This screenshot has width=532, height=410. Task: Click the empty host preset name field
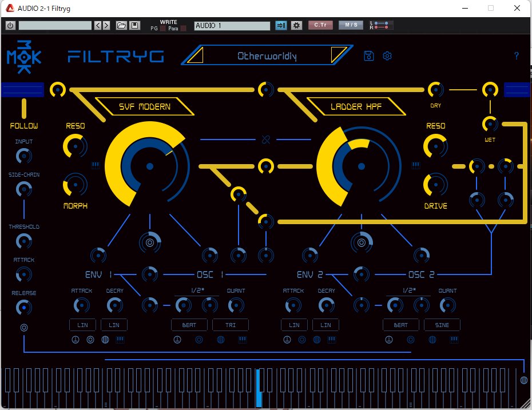[55, 25]
